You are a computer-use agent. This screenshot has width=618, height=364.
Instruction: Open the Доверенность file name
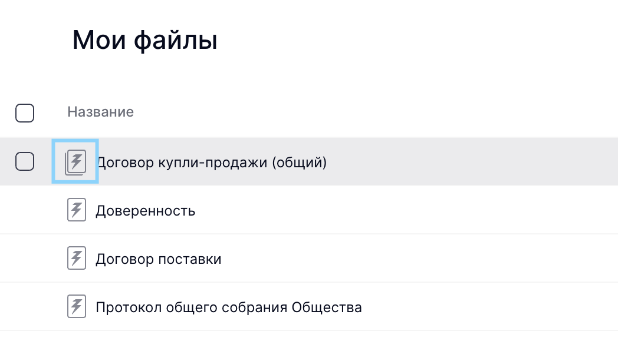(146, 211)
